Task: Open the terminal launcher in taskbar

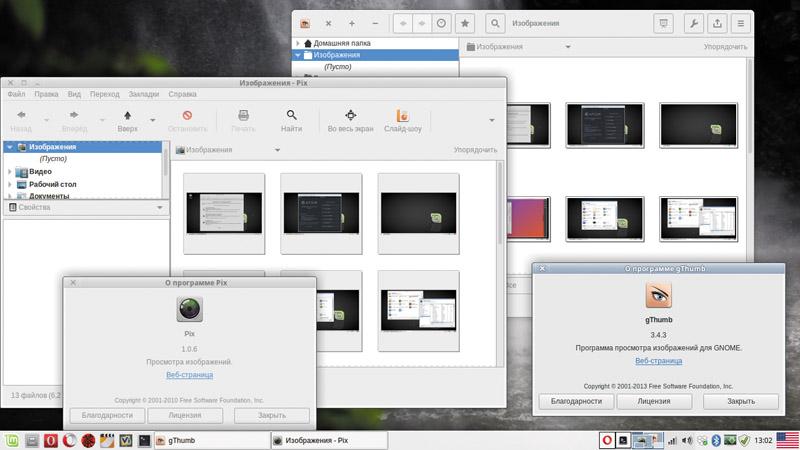Action: [144, 440]
